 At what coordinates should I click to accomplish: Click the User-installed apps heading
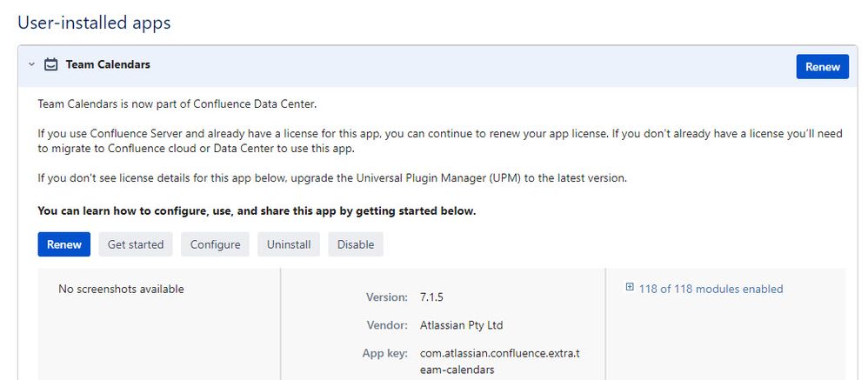pyautogui.click(x=94, y=23)
